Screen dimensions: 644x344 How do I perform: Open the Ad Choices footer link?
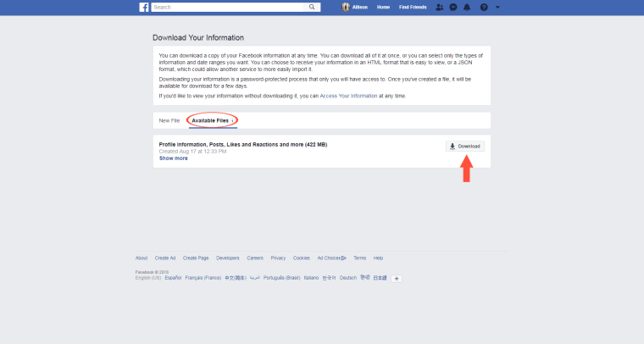331,258
